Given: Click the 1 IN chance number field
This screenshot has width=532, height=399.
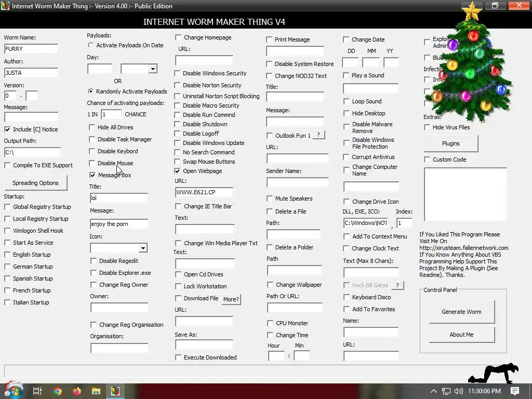Looking at the screenshot, I should click(111, 114).
